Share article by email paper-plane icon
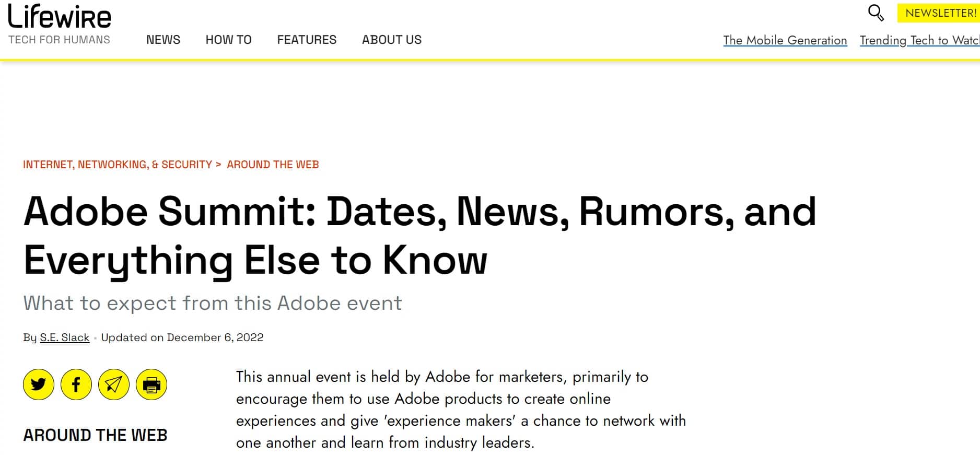 coord(114,384)
